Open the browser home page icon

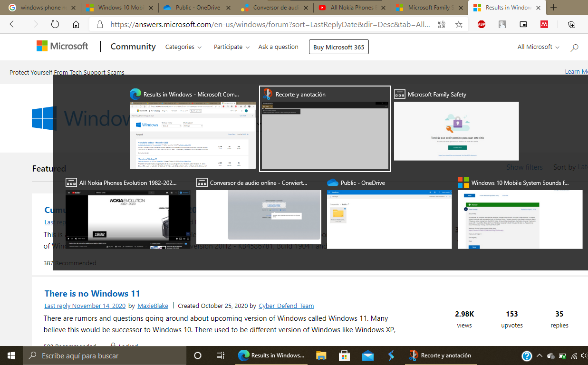76,25
